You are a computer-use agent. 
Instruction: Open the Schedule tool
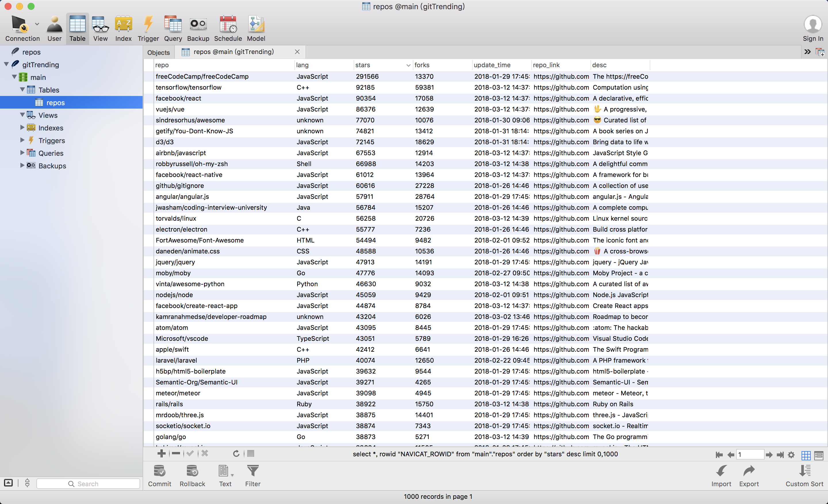pos(228,28)
